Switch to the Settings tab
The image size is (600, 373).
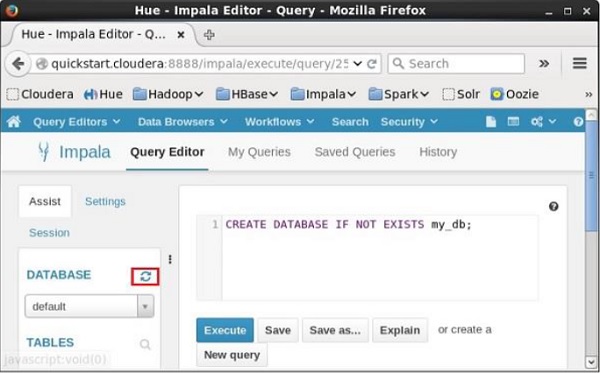coord(105,201)
